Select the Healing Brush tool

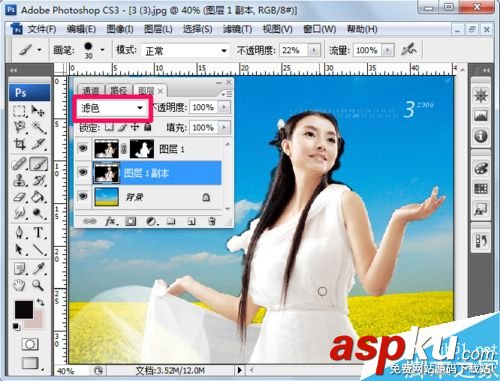[x=20, y=164]
